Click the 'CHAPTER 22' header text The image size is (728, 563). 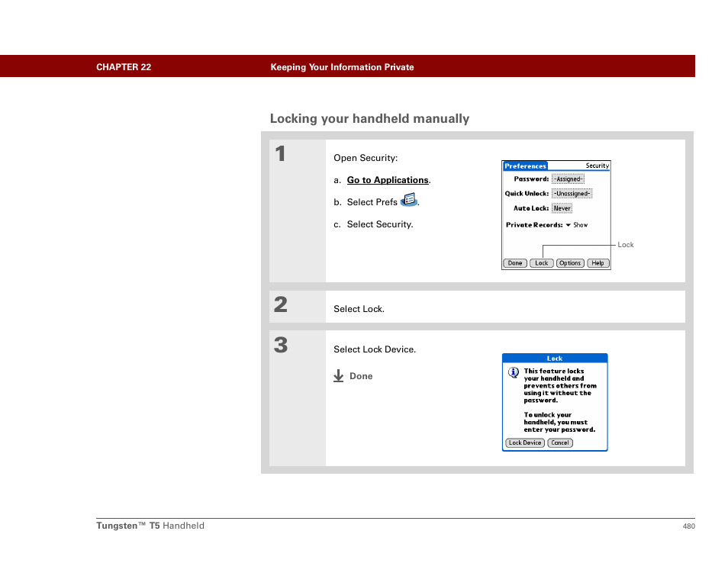click(x=124, y=67)
